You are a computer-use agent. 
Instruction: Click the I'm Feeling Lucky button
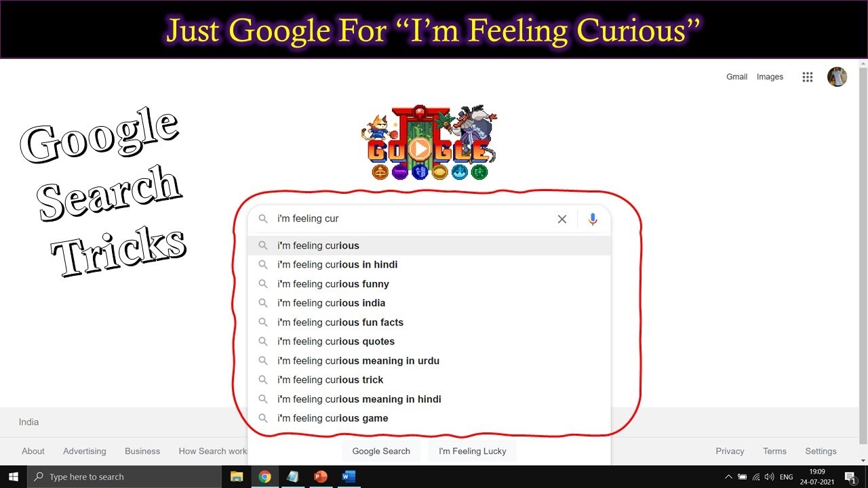tap(473, 451)
